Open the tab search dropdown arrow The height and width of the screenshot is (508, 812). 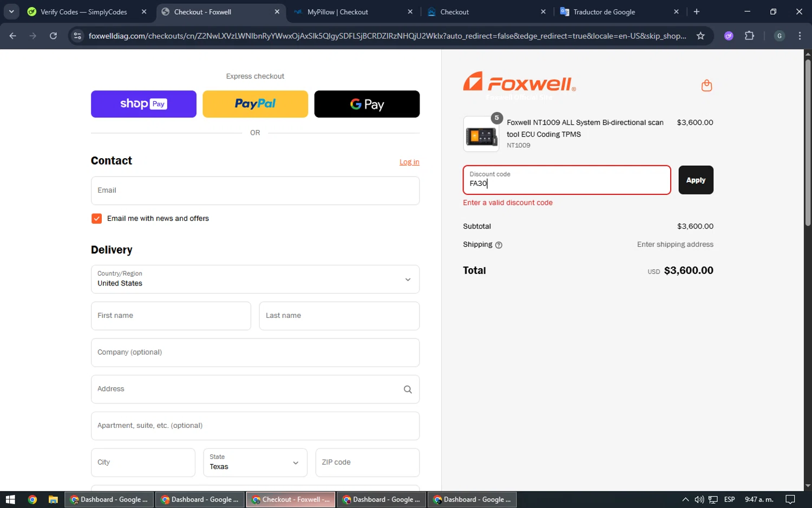(11, 11)
